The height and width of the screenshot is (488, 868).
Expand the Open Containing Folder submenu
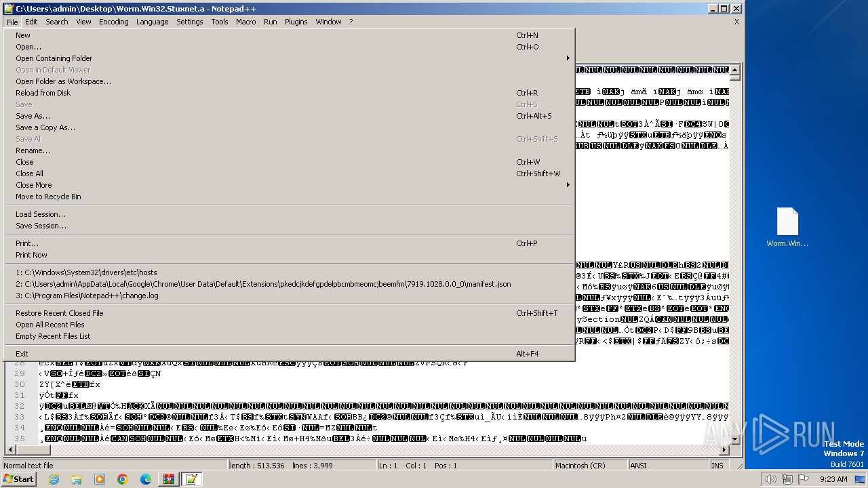tap(290, 58)
